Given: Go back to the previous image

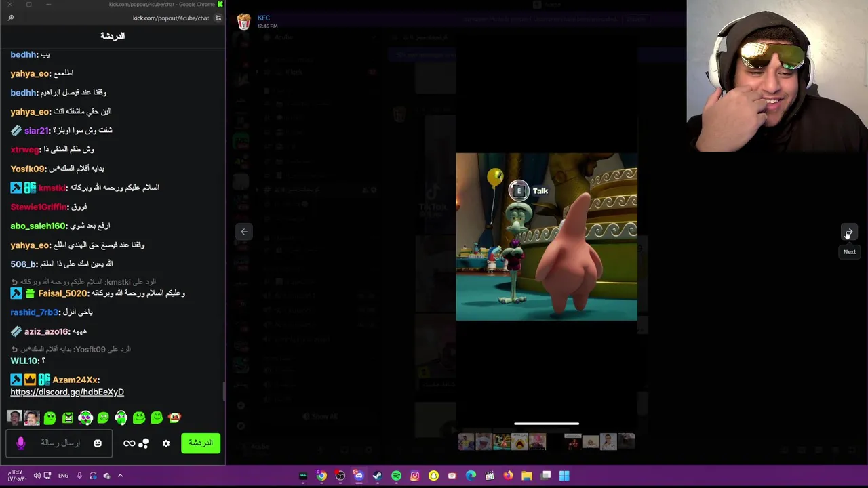Looking at the screenshot, I should 244,232.
